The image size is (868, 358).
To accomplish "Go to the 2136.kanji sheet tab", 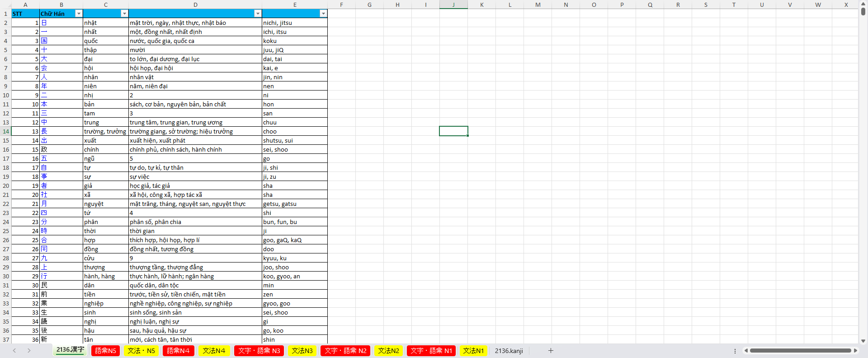I will (x=509, y=351).
